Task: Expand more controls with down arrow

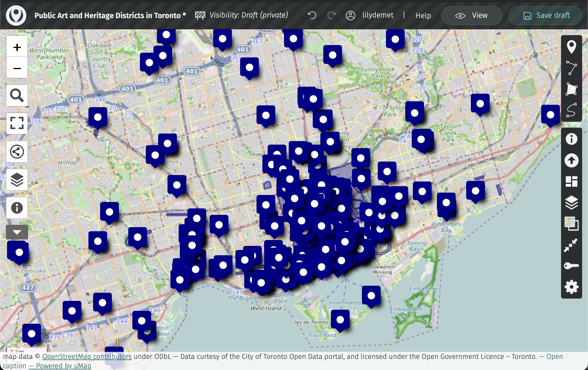Action: tap(17, 232)
